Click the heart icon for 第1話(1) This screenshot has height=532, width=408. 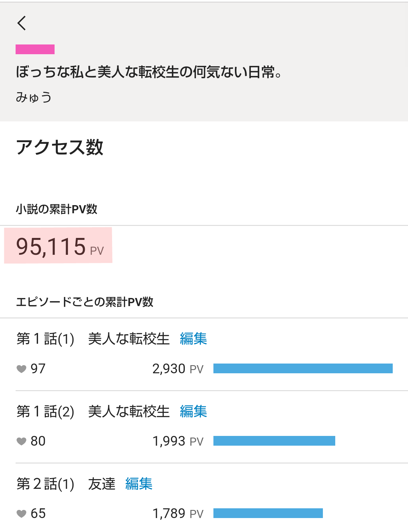tap(21, 369)
